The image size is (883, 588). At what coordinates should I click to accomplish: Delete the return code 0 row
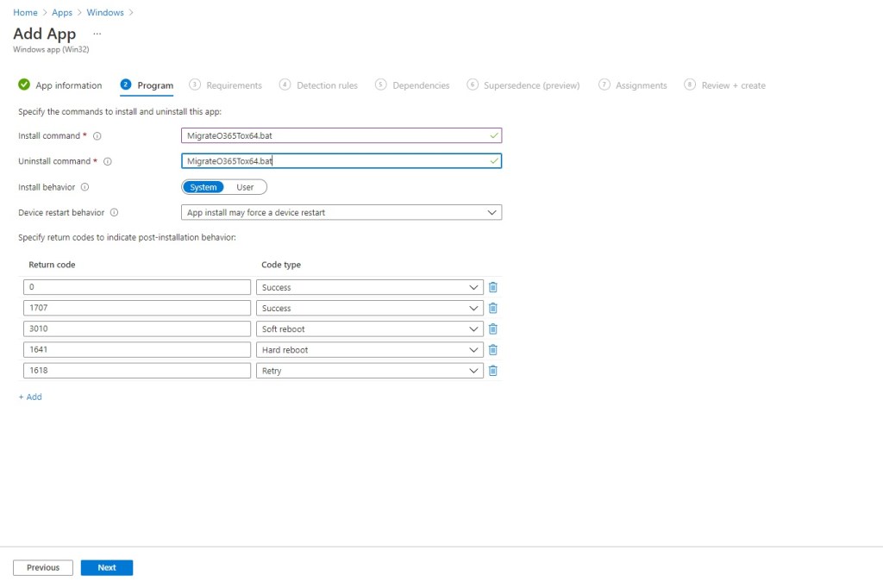click(493, 287)
